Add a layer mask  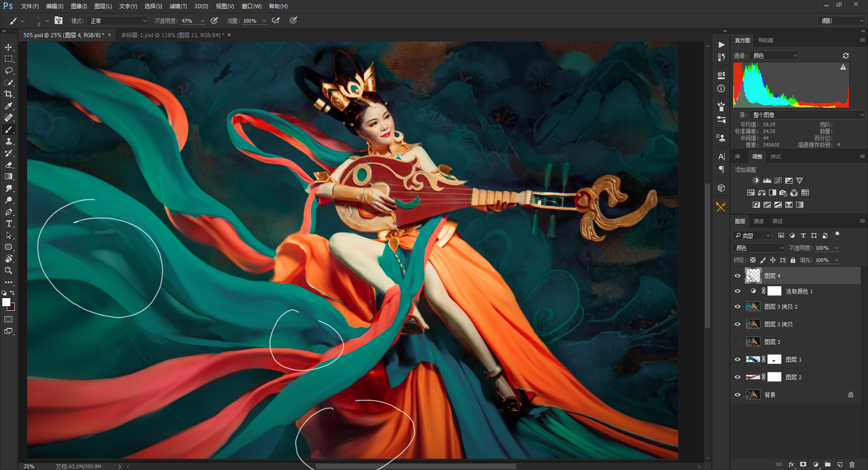803,465
